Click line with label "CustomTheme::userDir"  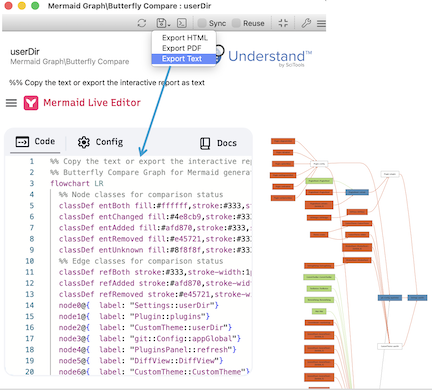pos(145,327)
